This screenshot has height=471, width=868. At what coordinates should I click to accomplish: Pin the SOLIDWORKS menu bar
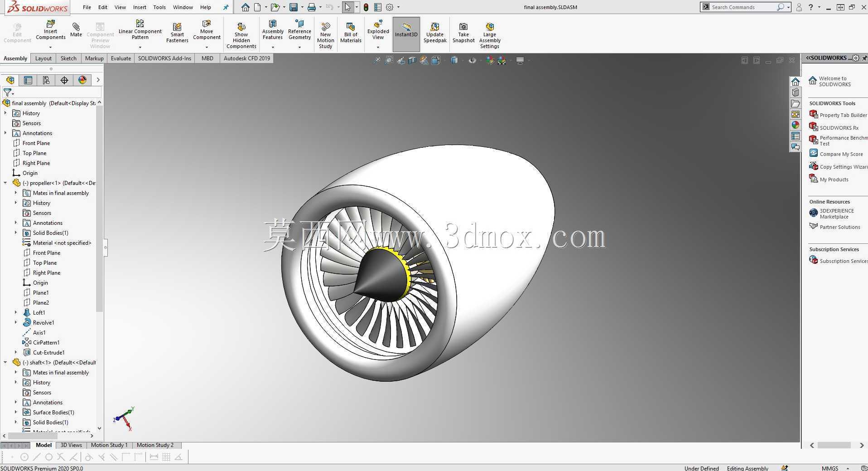(226, 7)
